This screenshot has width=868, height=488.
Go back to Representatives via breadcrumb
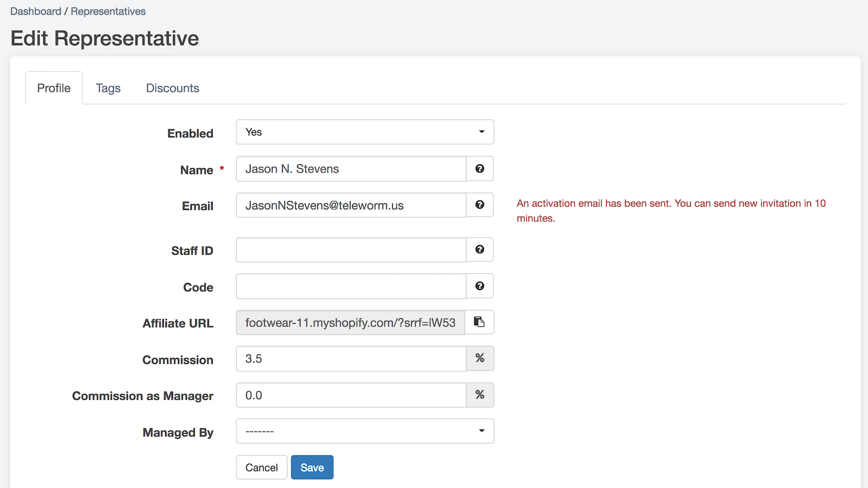(108, 11)
